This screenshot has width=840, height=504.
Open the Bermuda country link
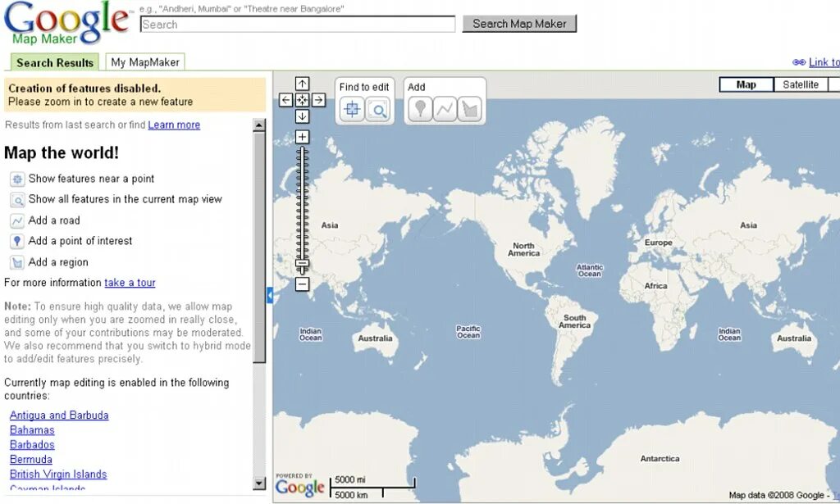coord(31,459)
